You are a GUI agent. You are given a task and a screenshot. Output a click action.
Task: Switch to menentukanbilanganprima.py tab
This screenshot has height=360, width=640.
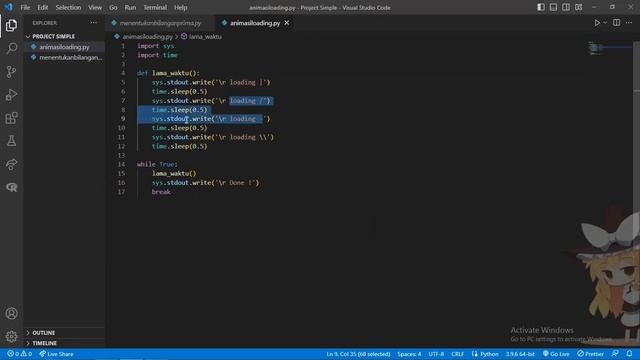[160, 23]
